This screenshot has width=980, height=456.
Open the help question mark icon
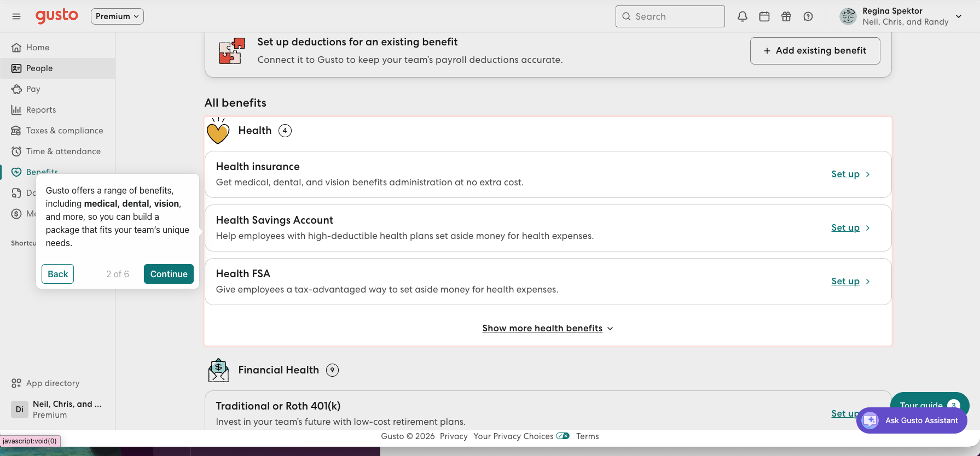coord(808,16)
